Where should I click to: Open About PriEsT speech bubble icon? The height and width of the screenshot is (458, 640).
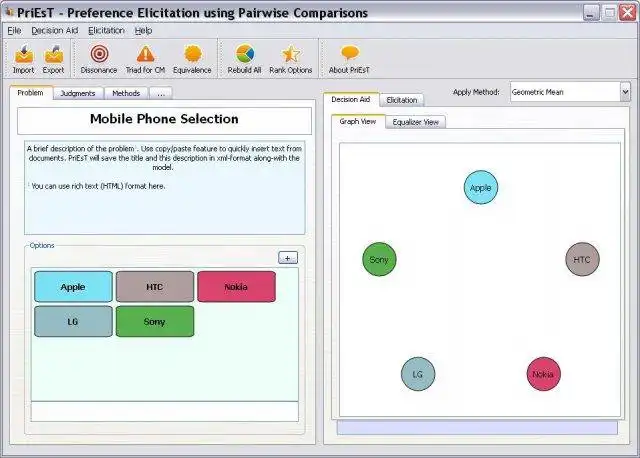coord(349,53)
